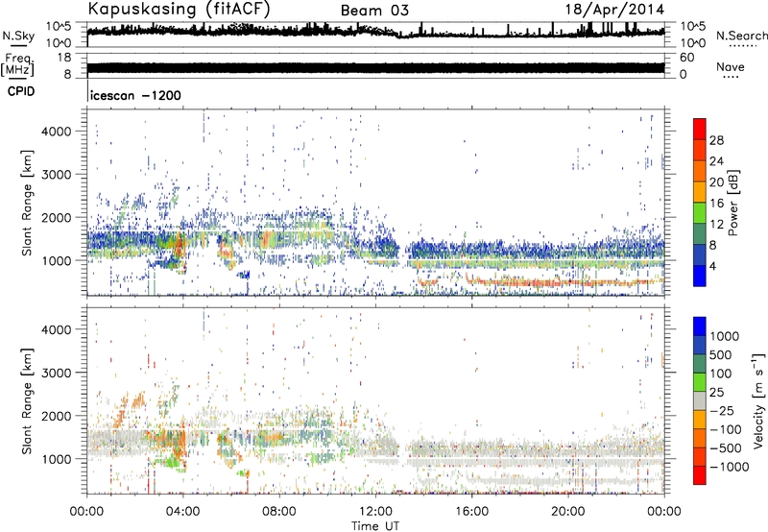The height and width of the screenshot is (532, 768).
Task: Pick the orange 20–24 dB power swatch
Action: point(700,172)
